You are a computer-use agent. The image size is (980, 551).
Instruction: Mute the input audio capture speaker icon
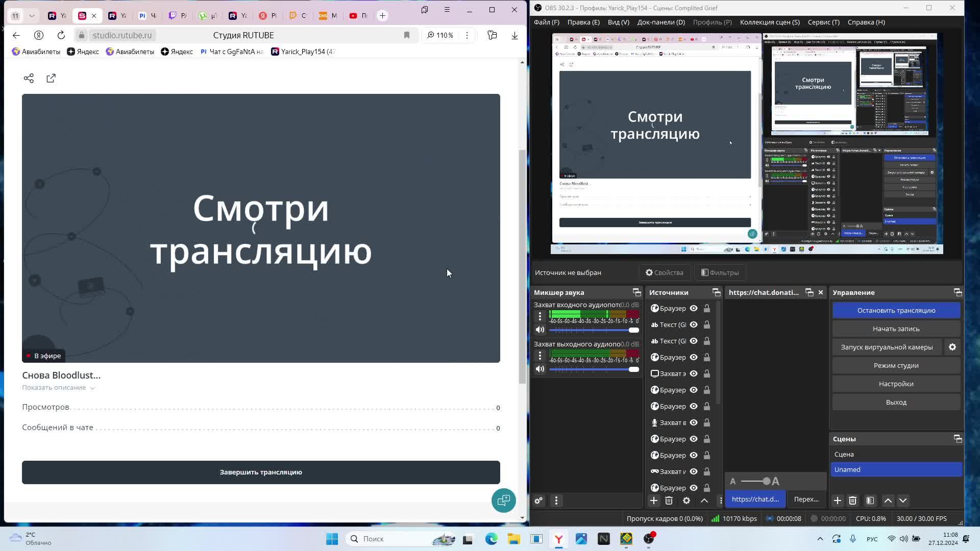(x=540, y=330)
